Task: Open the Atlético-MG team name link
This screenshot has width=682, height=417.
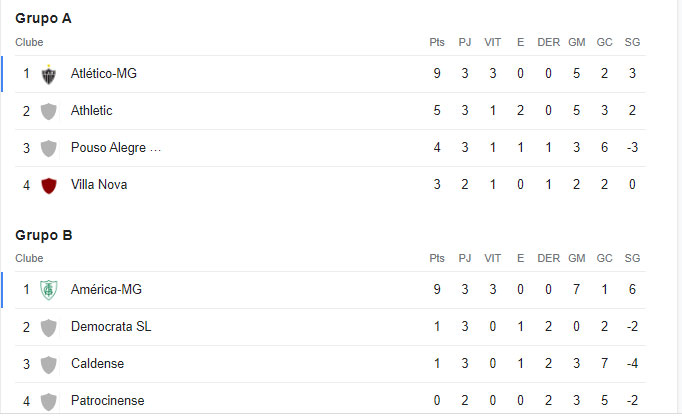Action: 104,73
